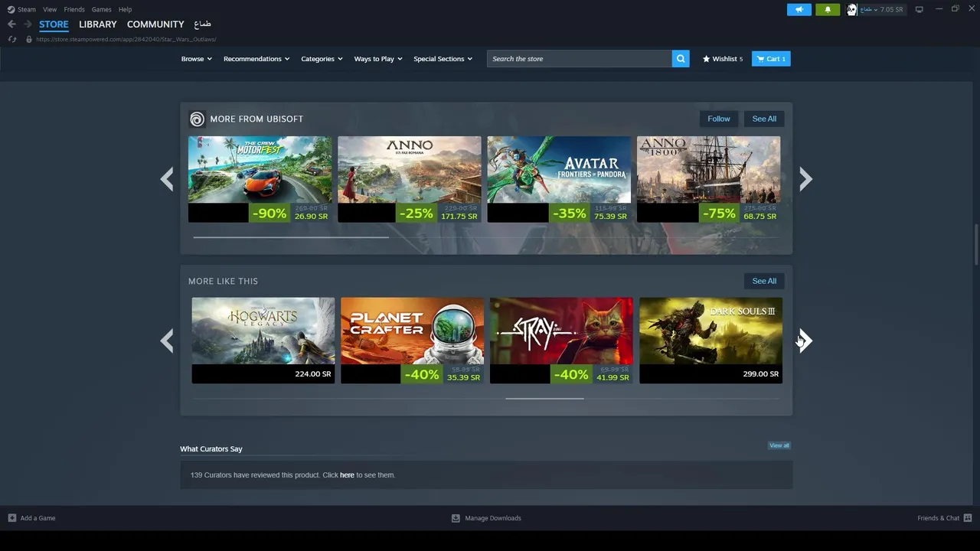Click the Search the store field
The height and width of the screenshot is (551, 980).
pyautogui.click(x=580, y=59)
